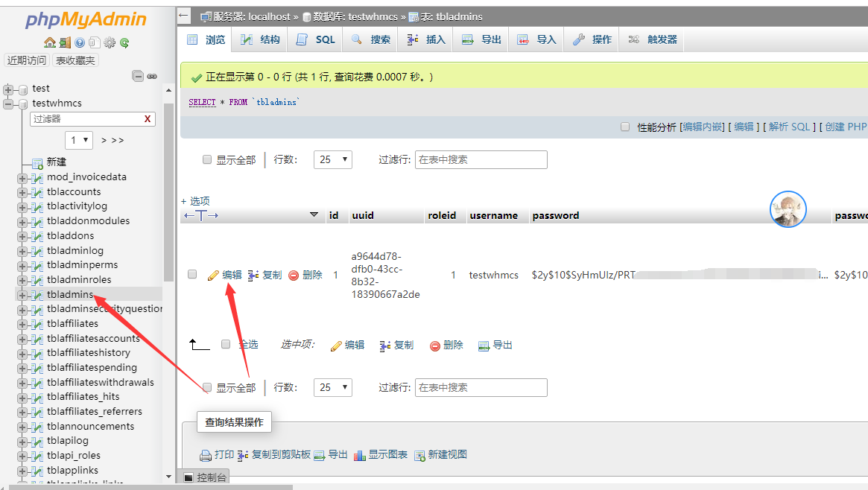Open the bottom row count dropdown
This screenshot has width=868, height=490.
tap(333, 388)
